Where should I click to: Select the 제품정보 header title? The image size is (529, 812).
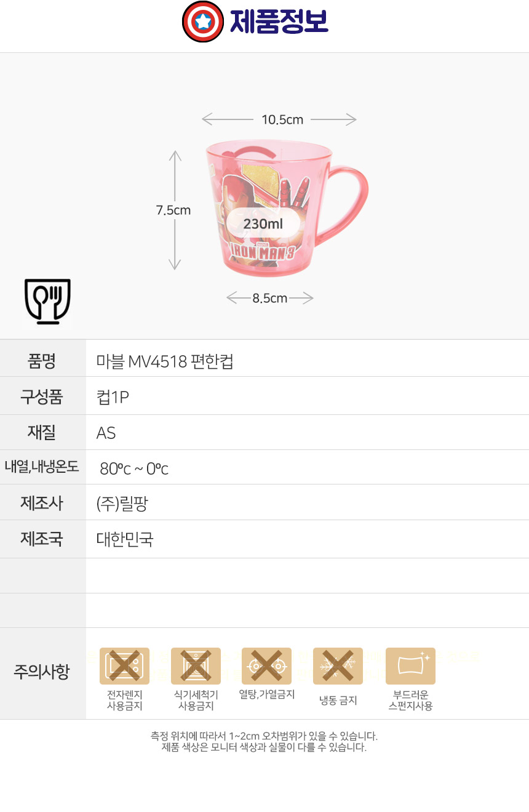coord(279,22)
